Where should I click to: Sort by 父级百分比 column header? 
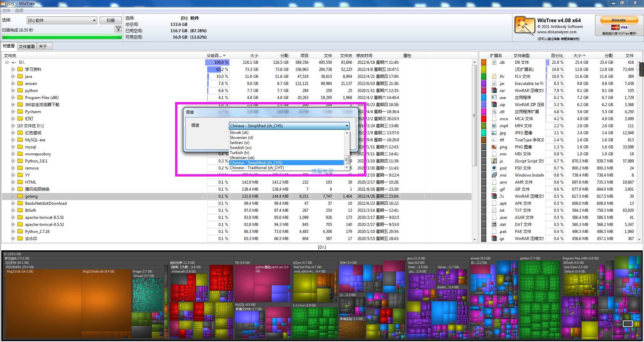tap(216, 56)
